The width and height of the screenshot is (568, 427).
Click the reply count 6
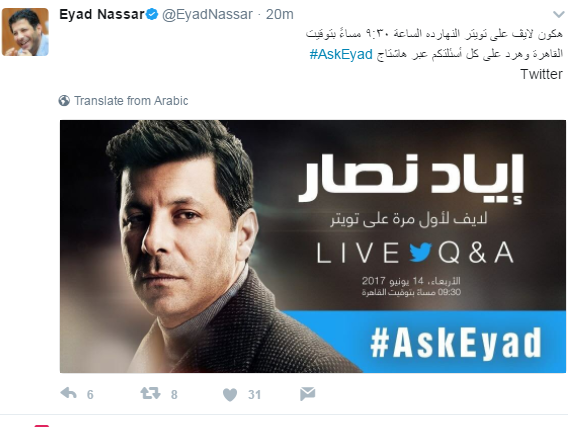click(x=90, y=394)
